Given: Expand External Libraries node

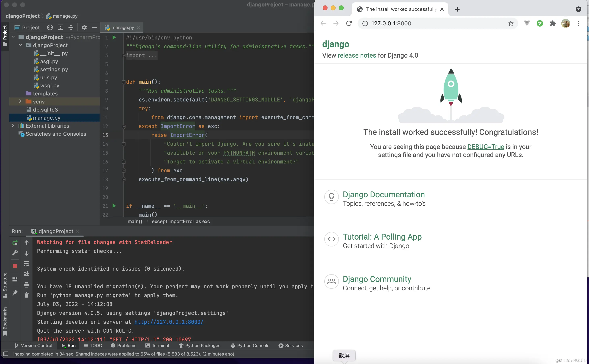Looking at the screenshot, I should click(x=13, y=126).
